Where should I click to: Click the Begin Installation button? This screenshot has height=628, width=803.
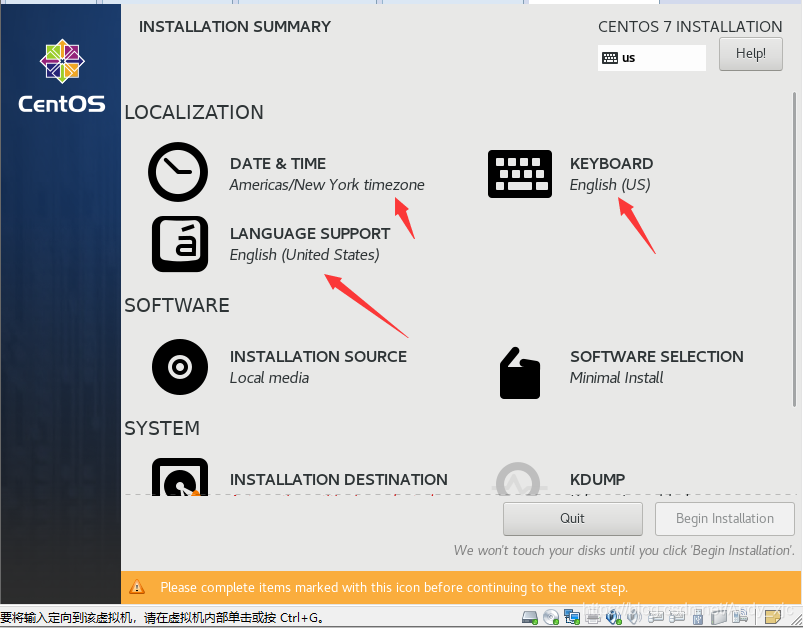(725, 518)
